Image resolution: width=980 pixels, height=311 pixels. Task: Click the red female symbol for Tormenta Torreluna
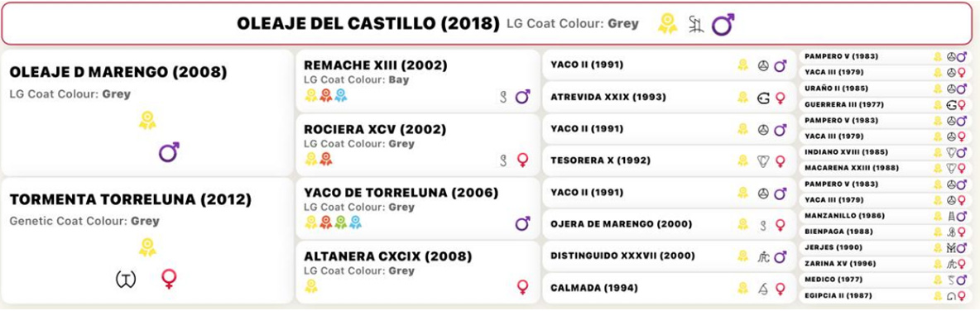click(x=168, y=279)
